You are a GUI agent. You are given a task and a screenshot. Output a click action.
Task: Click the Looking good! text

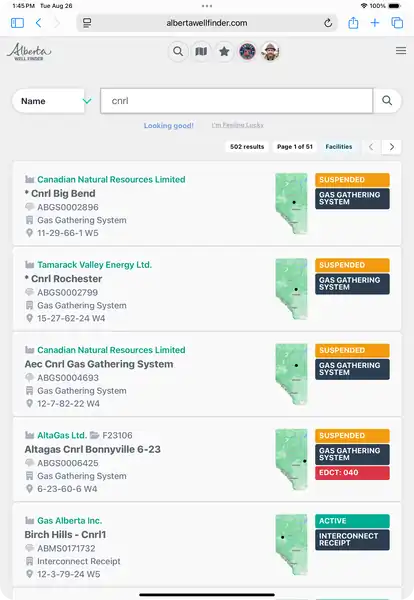[169, 126]
